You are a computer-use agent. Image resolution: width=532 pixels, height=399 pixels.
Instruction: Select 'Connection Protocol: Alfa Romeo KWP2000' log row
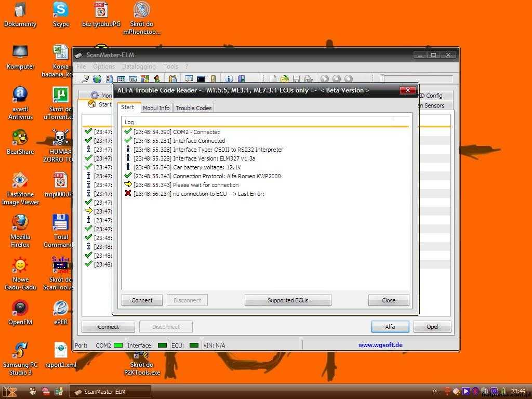[266, 176]
